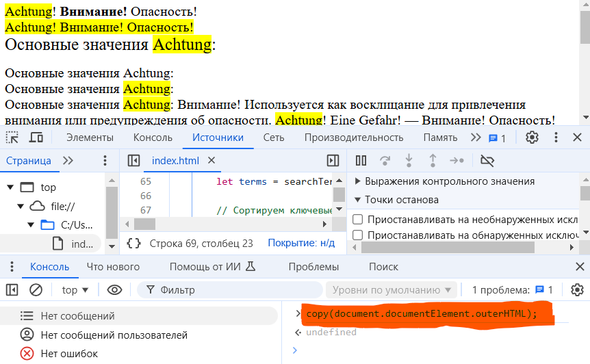Screen dimensions: 590x364
Task: Open the Что нового drawer tab
Action: (113, 267)
